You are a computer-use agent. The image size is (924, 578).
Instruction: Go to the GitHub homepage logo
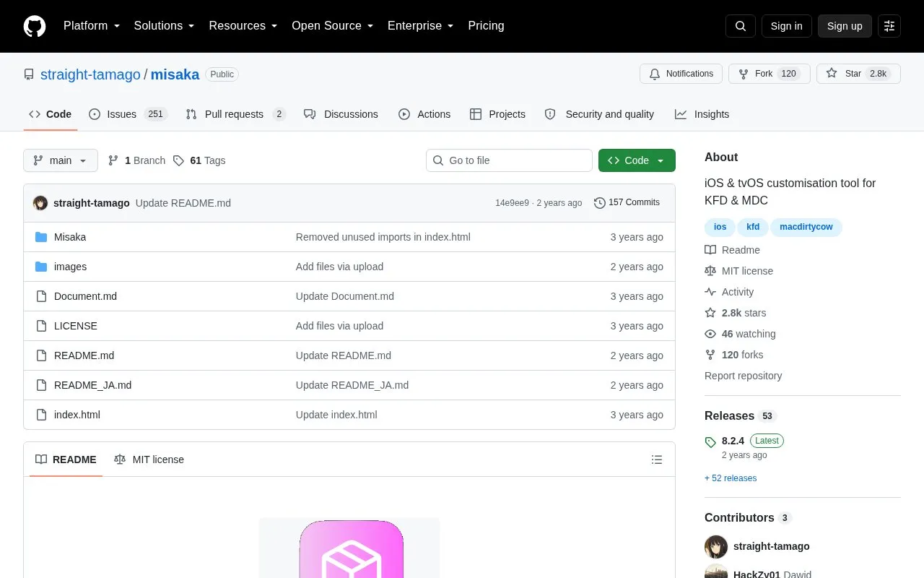click(35, 26)
